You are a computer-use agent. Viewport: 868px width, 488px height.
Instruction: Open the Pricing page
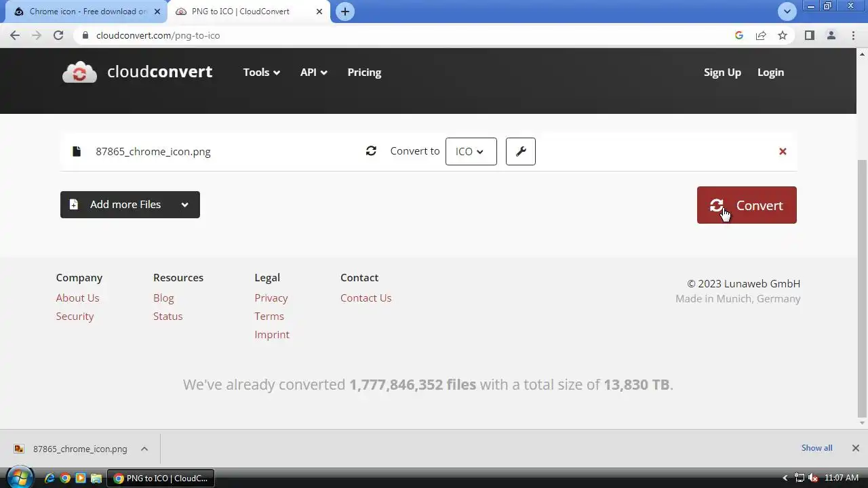coord(364,72)
